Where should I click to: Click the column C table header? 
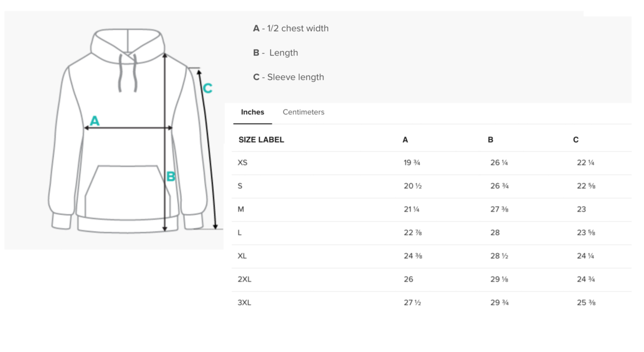[576, 140]
